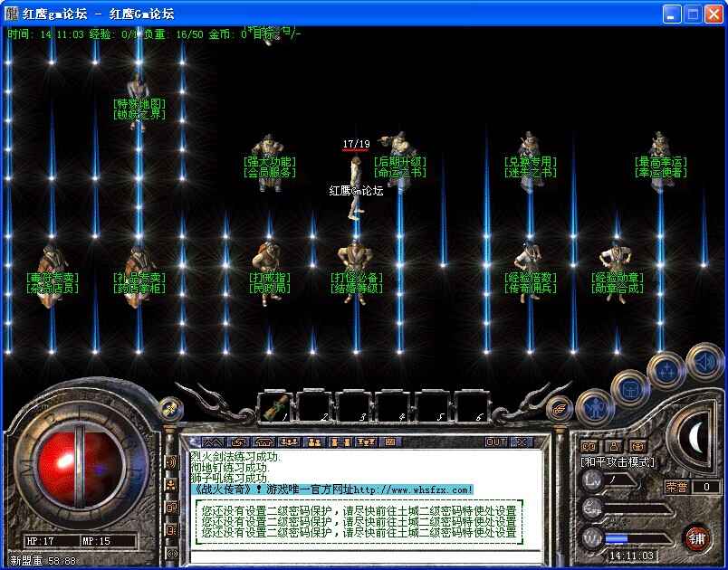
Task: Click into the chat input field
Action: (x=366, y=557)
